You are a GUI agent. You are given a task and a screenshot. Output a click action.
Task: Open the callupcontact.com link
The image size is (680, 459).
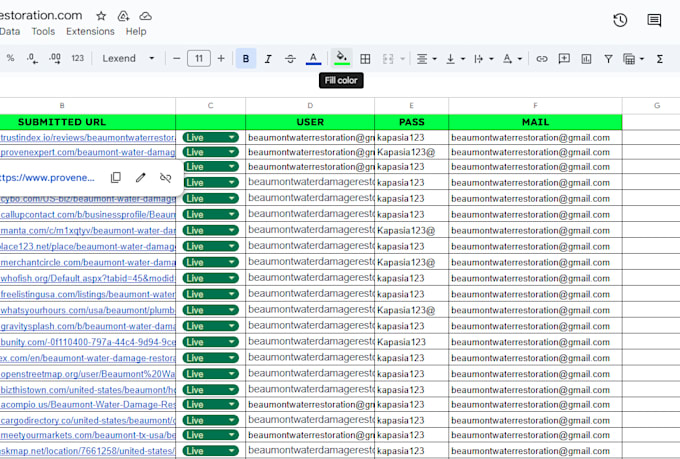tap(88, 214)
